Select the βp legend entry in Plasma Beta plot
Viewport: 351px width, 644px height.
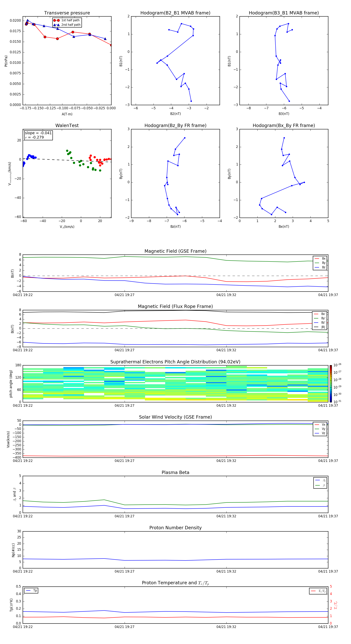point(320,480)
